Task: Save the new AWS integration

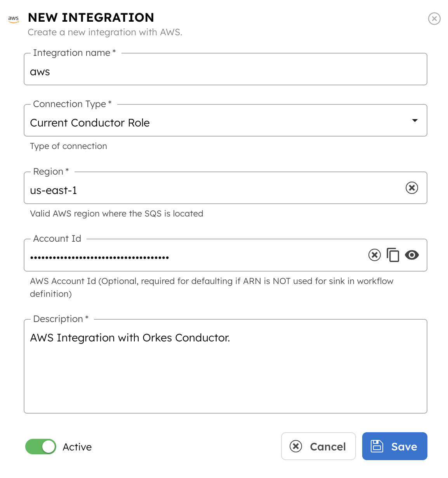Action: [394, 446]
